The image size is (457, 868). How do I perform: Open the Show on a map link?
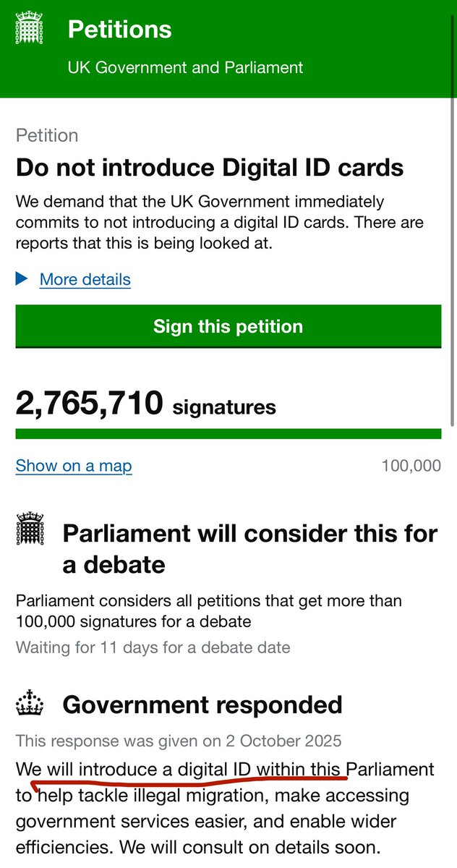(x=74, y=465)
